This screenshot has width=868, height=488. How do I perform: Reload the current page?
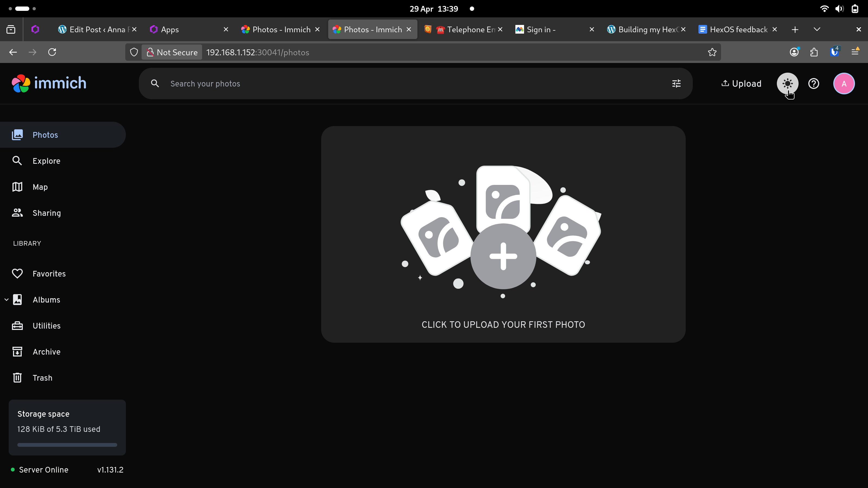[52, 52]
